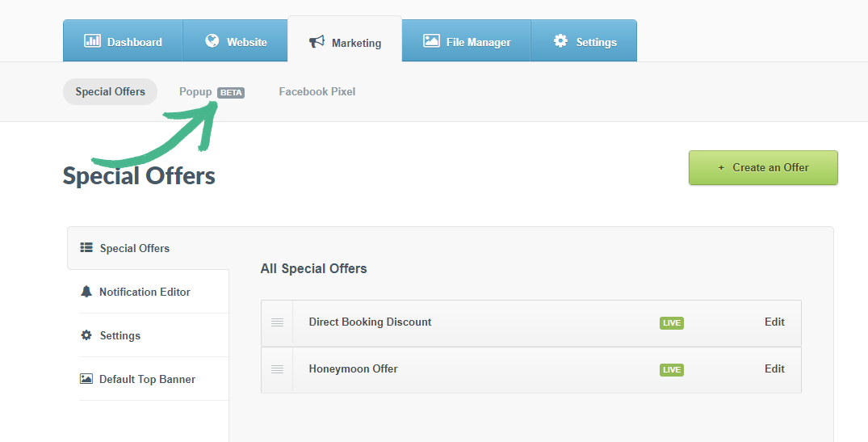The image size is (868, 442).
Task: Click the image icon for Default Top Banner
Action: (86, 379)
